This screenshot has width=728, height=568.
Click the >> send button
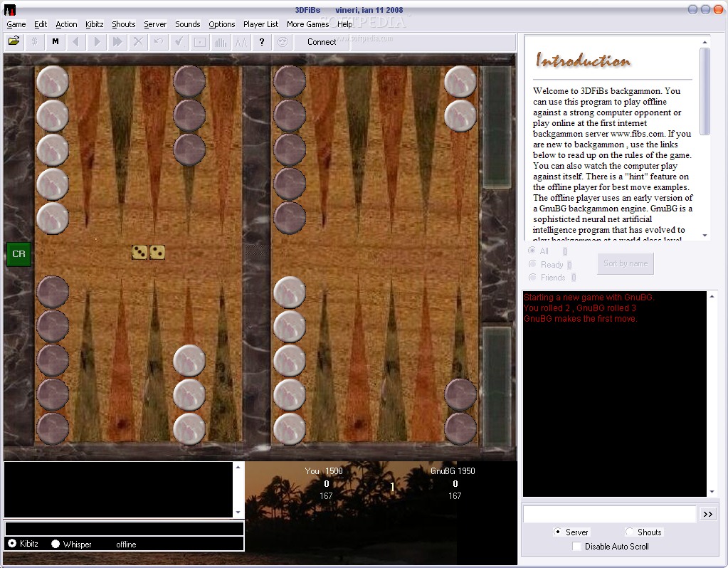click(707, 514)
